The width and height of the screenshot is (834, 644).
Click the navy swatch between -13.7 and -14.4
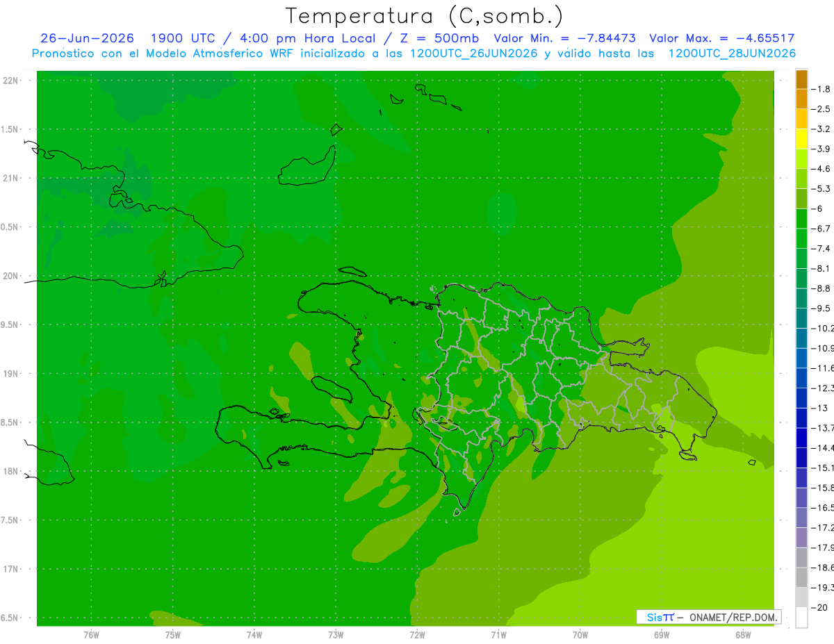(801, 438)
